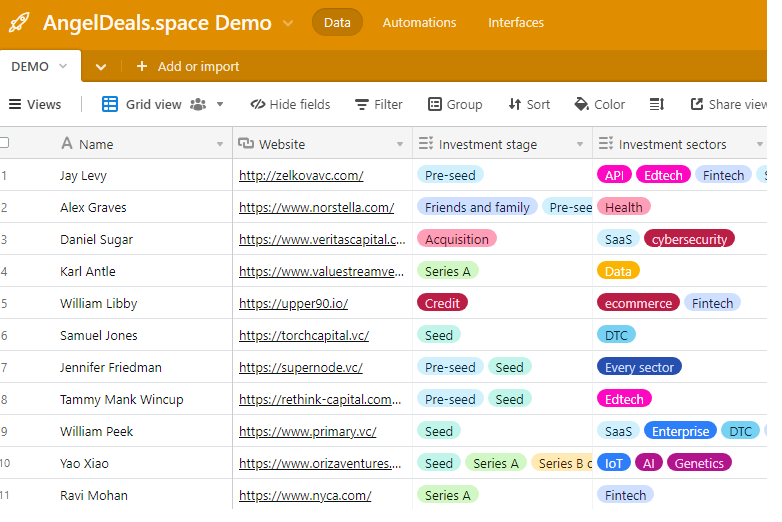Click the row height icon
The width and height of the screenshot is (782, 522).
point(657,104)
